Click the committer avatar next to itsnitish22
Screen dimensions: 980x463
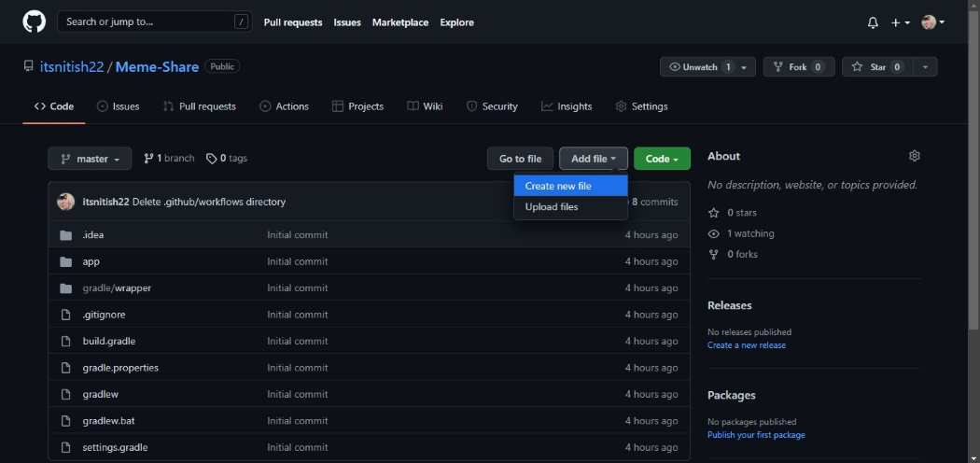tap(65, 202)
